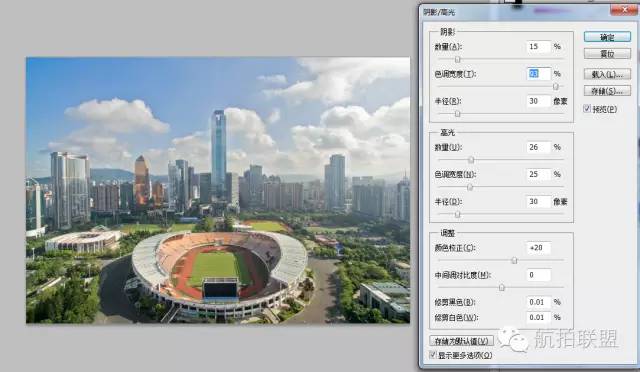
Task: Click the 存储(S)... save settings button
Action: point(607,91)
